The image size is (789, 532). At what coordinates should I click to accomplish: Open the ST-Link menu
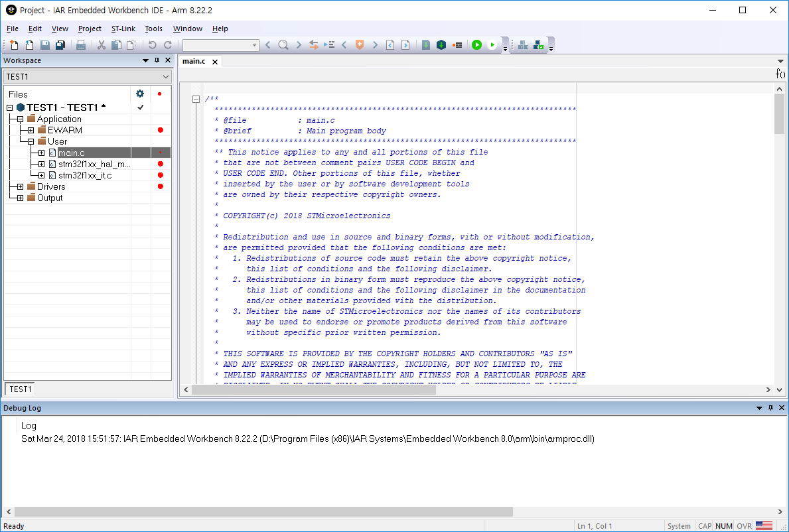point(123,29)
